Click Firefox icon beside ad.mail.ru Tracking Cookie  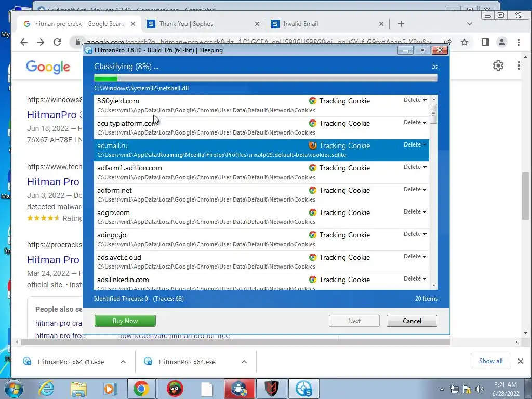click(312, 145)
